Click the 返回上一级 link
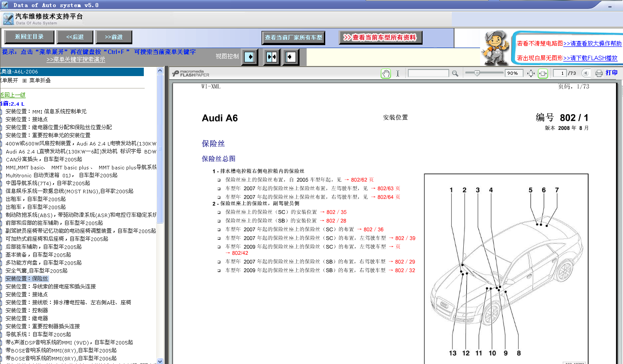623x364 pixels. (13, 95)
